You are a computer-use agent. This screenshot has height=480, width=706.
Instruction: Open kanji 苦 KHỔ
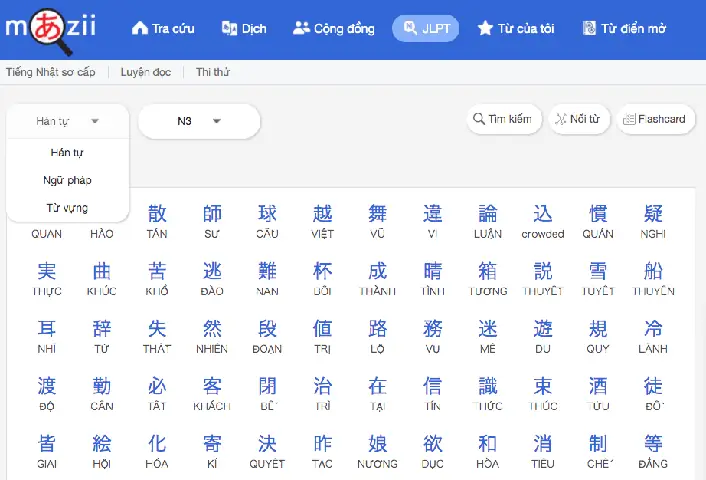click(x=157, y=278)
